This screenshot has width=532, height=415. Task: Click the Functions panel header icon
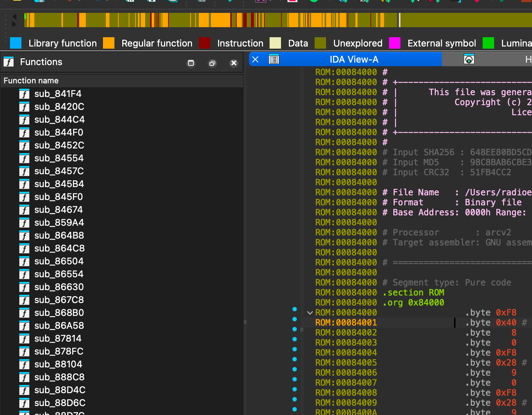pos(9,62)
